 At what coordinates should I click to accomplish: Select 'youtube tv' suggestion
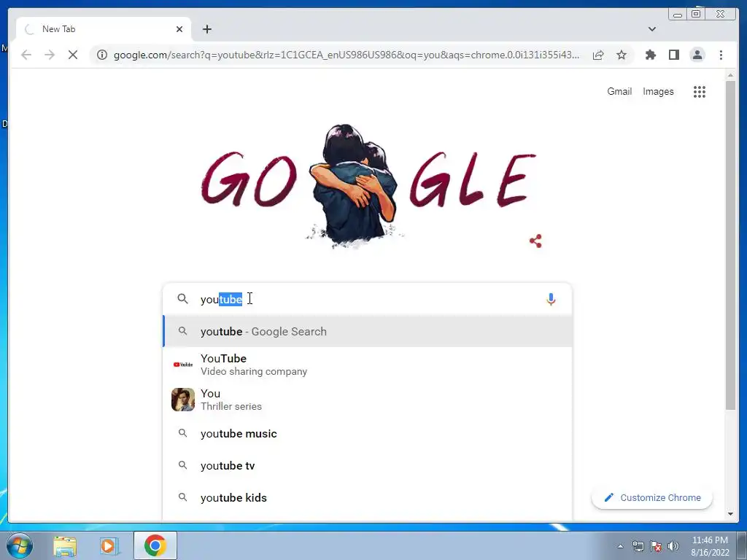(367, 466)
